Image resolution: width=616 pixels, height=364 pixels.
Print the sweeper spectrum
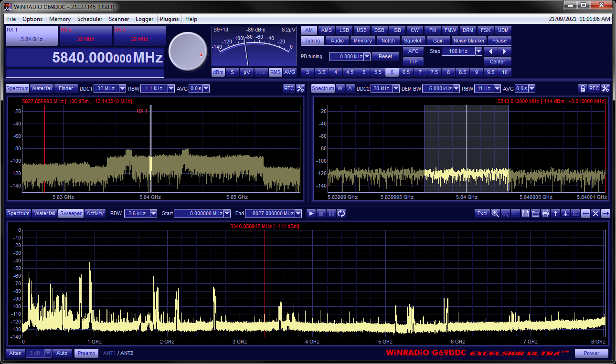545,213
